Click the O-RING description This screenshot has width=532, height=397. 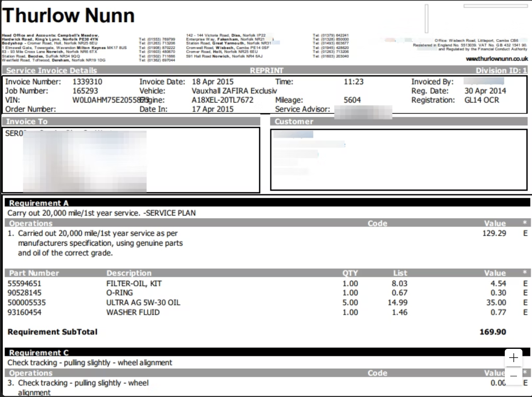120,293
